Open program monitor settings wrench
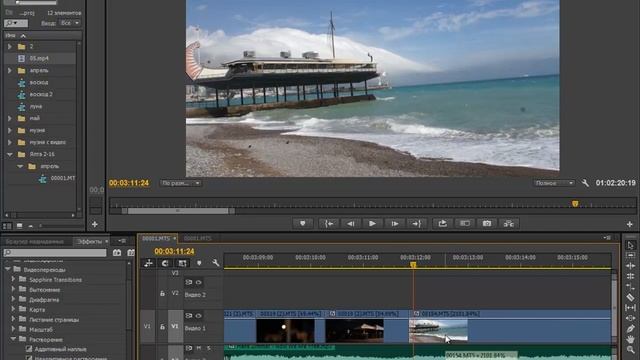This screenshot has height=360, width=640. point(585,183)
